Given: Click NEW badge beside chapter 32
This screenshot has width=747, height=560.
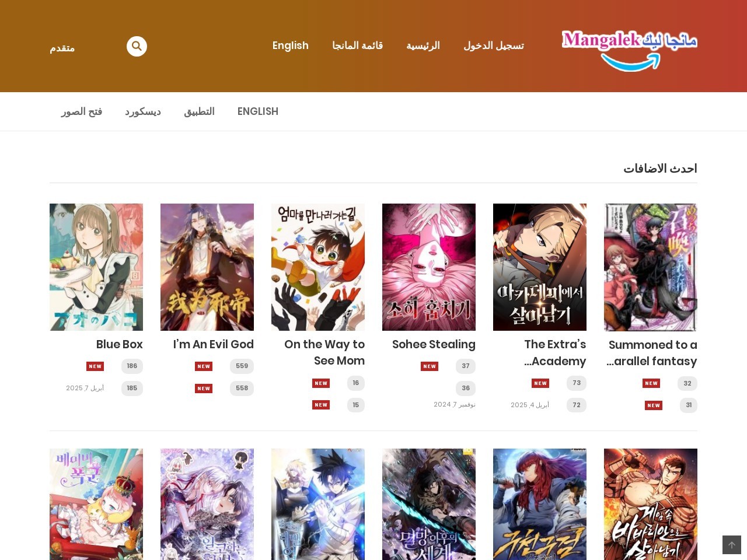Looking at the screenshot, I should click(x=651, y=383).
